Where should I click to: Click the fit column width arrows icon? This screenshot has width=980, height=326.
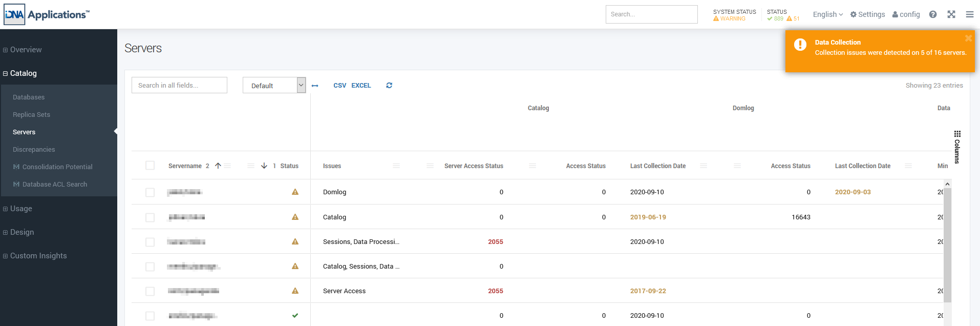pyautogui.click(x=315, y=86)
